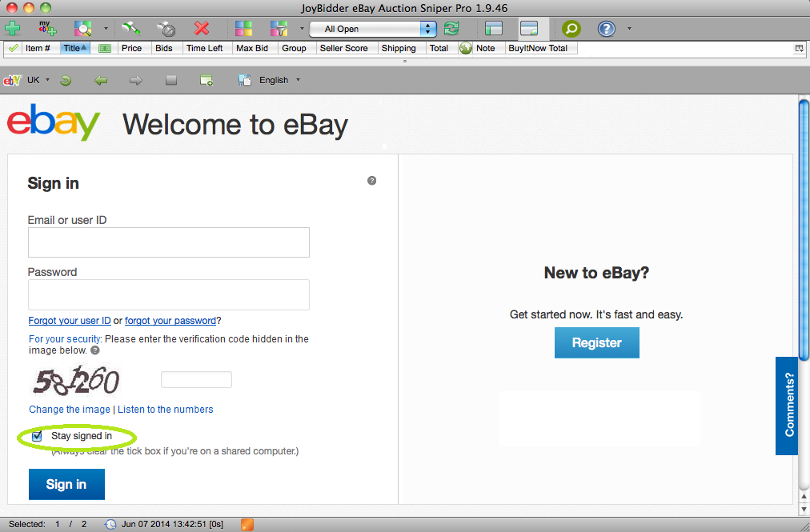Click the back arrow navigation icon
The height and width of the screenshot is (532, 810).
100,79
